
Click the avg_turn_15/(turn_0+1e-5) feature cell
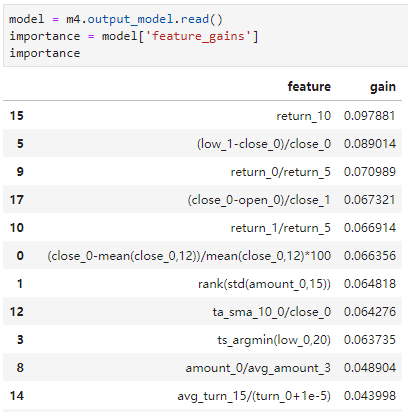(x=254, y=396)
